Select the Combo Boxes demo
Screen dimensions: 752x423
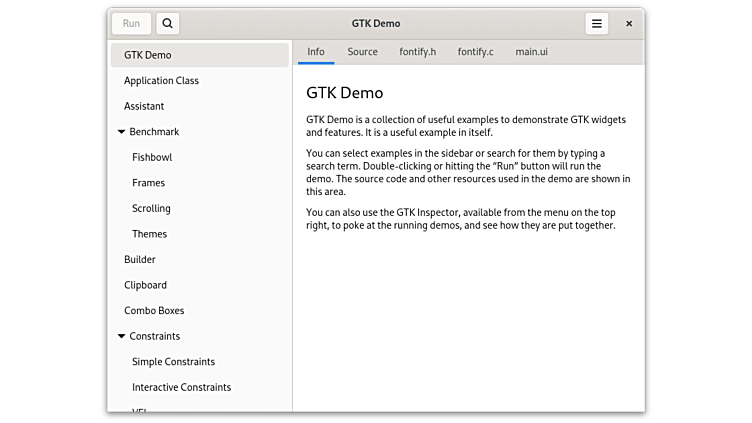pos(154,311)
